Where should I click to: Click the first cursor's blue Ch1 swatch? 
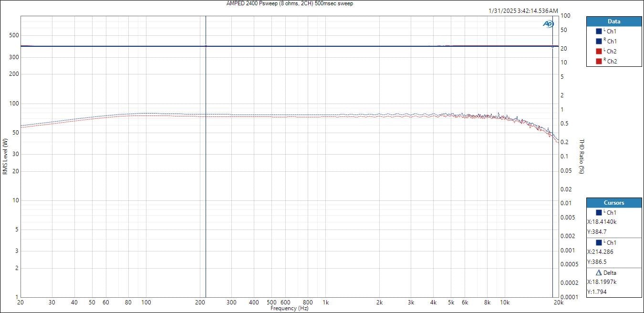(x=599, y=213)
